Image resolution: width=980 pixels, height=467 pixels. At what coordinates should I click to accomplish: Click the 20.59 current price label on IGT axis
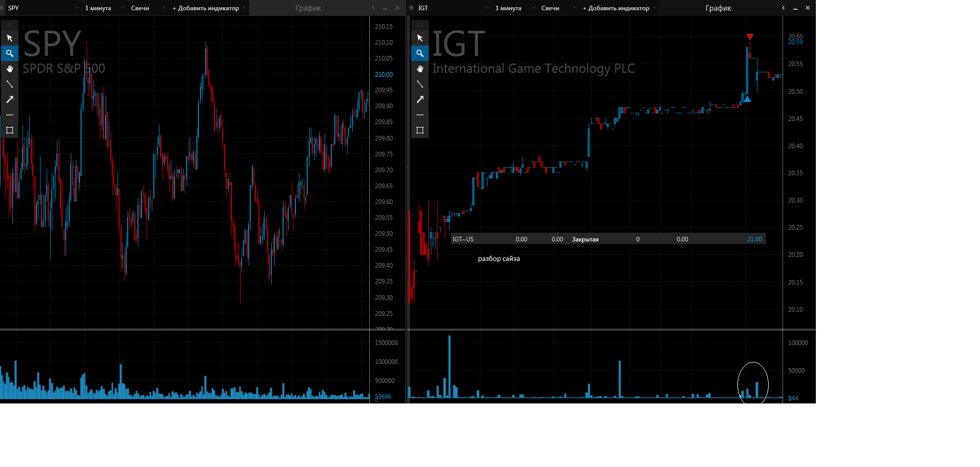click(795, 42)
